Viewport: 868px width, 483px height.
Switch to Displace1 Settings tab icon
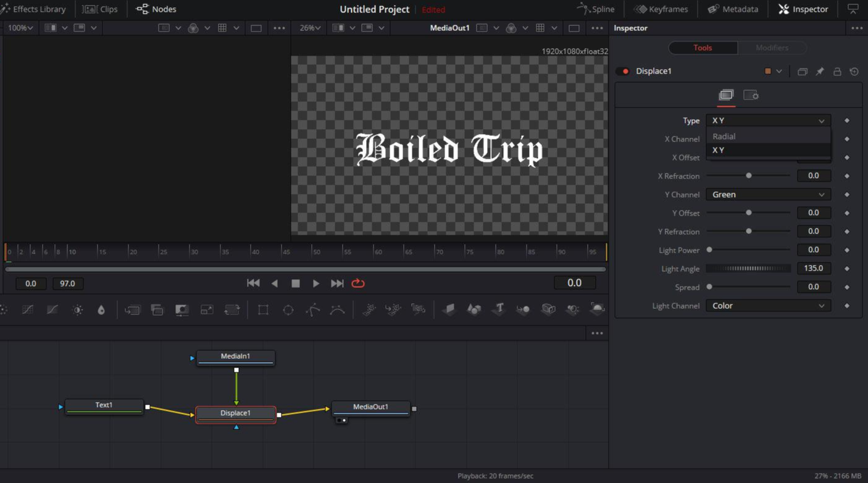click(751, 95)
